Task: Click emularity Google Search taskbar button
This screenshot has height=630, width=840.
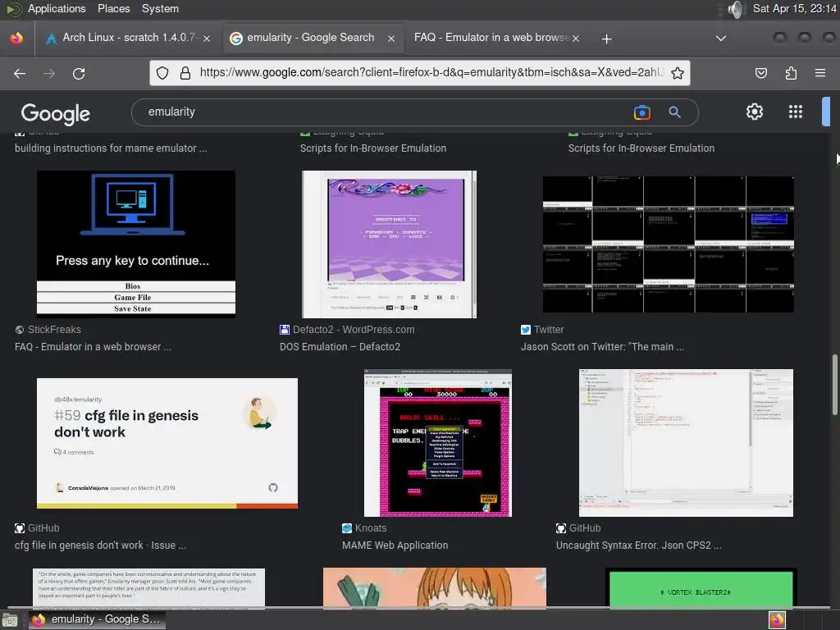Action: [x=97, y=620]
